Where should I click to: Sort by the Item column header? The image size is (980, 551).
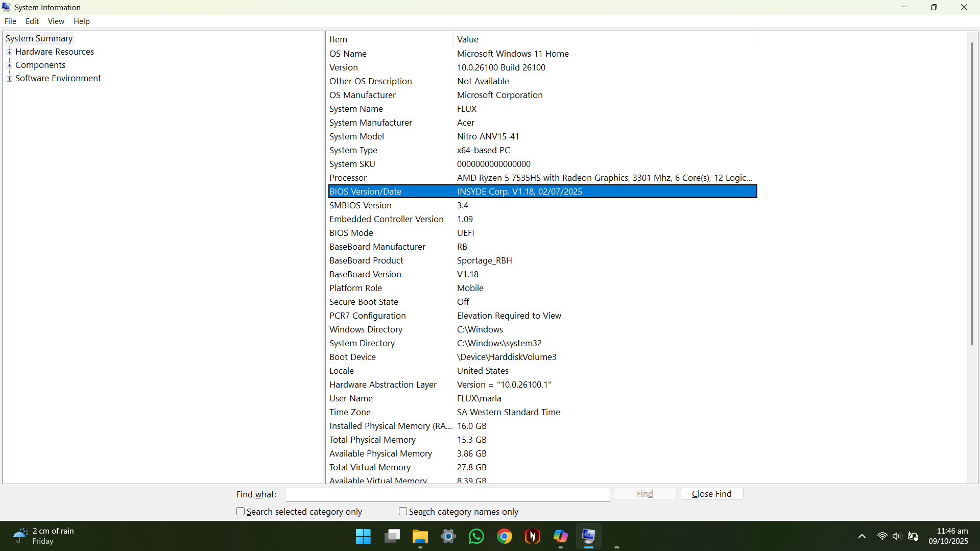pyautogui.click(x=390, y=39)
